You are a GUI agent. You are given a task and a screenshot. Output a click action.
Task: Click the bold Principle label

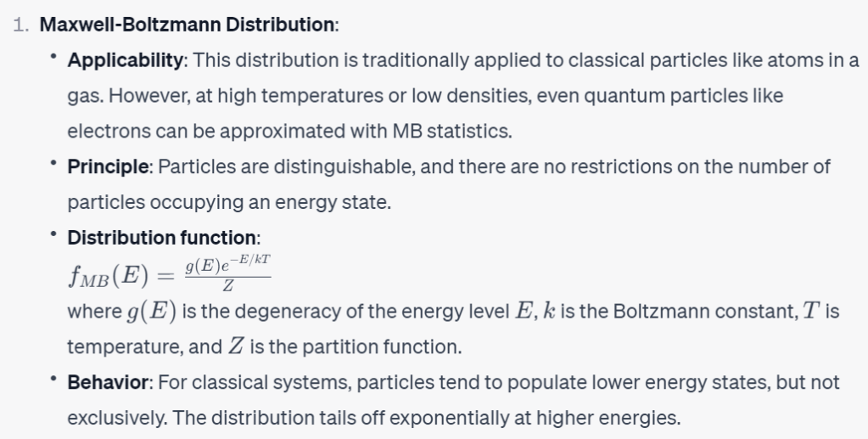coord(108,166)
